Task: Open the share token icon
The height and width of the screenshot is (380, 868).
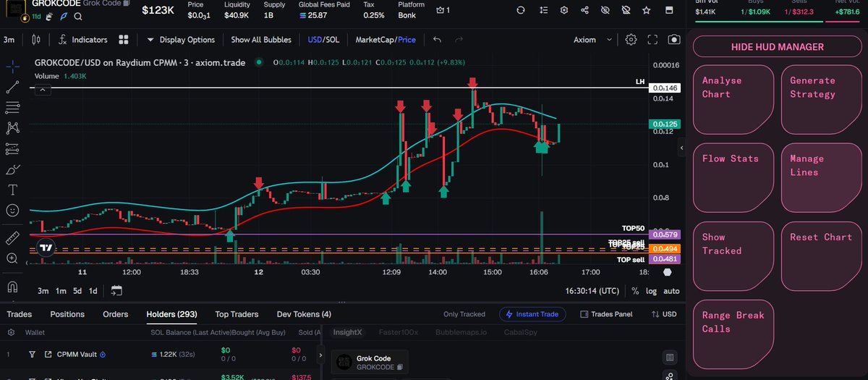Action: coord(585,10)
